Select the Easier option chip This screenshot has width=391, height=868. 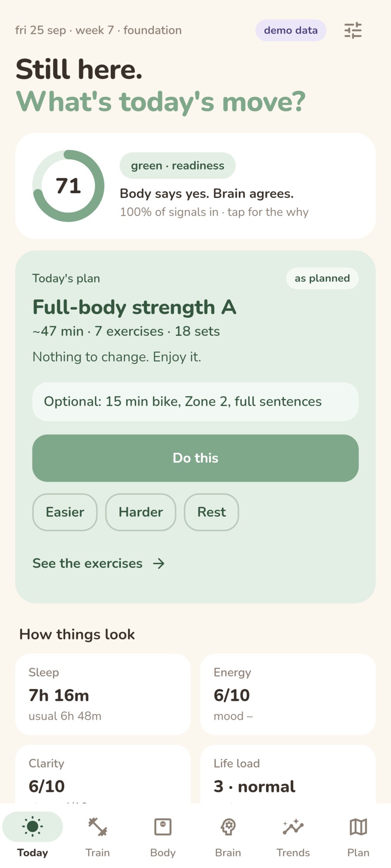65,512
